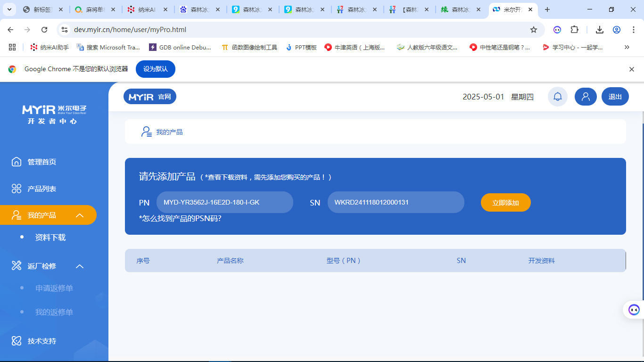Open the apps grid icon in bookmarks bar
Viewport: 644px width, 362px height.
12,47
